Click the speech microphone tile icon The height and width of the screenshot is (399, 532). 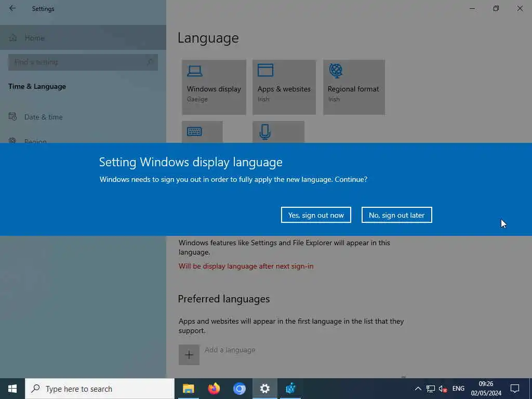pyautogui.click(x=265, y=132)
